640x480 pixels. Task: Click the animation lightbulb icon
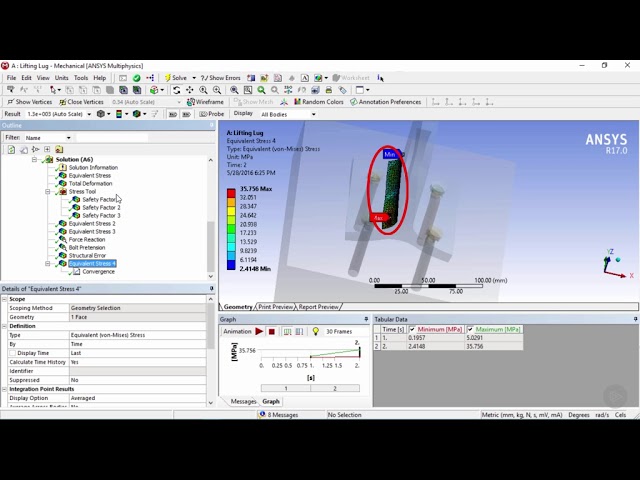(x=315, y=331)
